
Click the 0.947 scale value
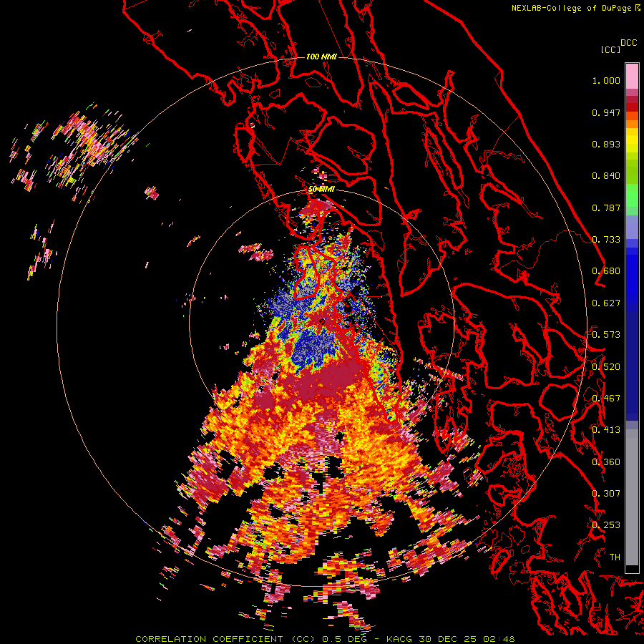606,112
